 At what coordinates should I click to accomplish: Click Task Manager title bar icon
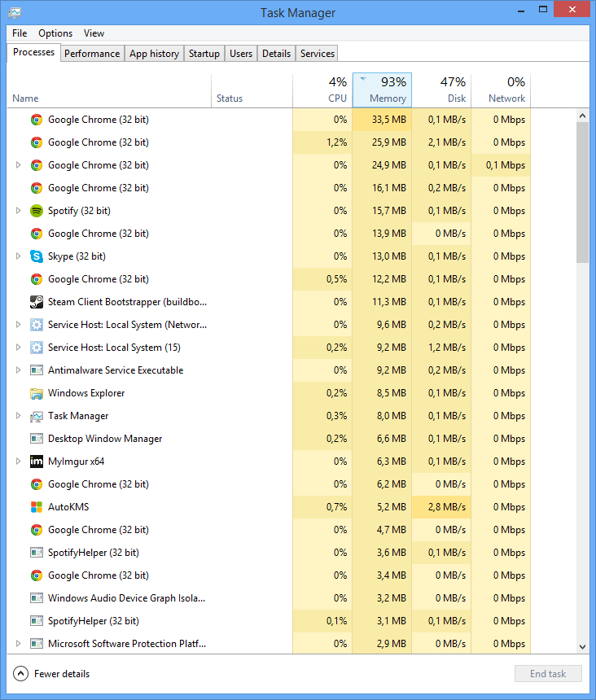pyautogui.click(x=15, y=12)
